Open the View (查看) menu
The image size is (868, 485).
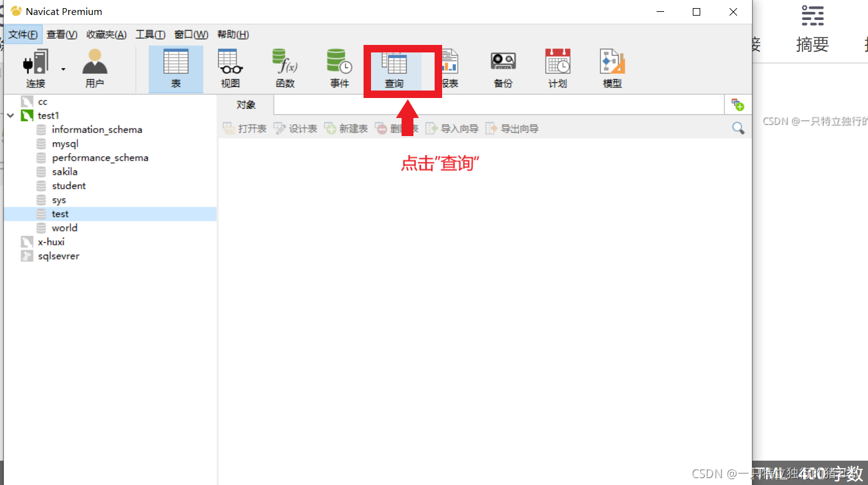62,34
